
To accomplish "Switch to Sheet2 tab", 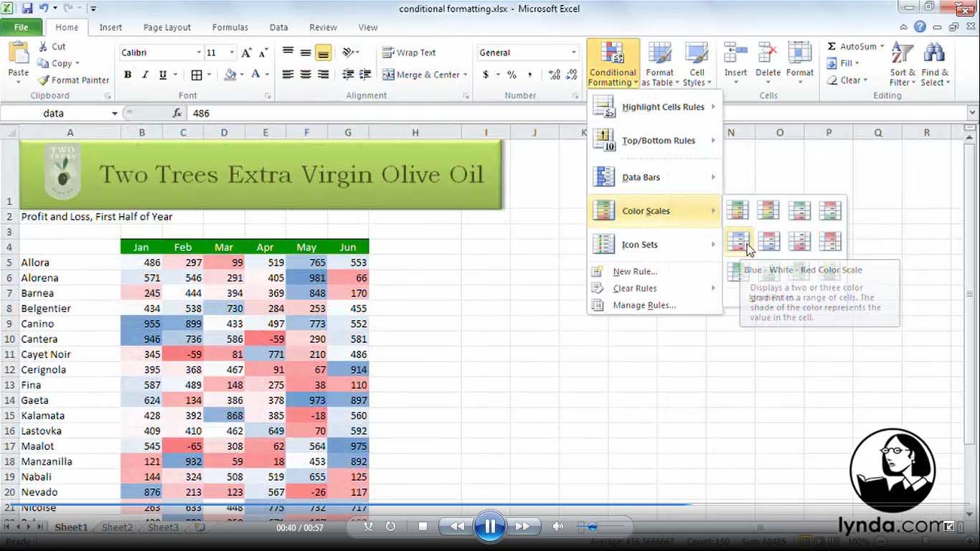I will (117, 527).
